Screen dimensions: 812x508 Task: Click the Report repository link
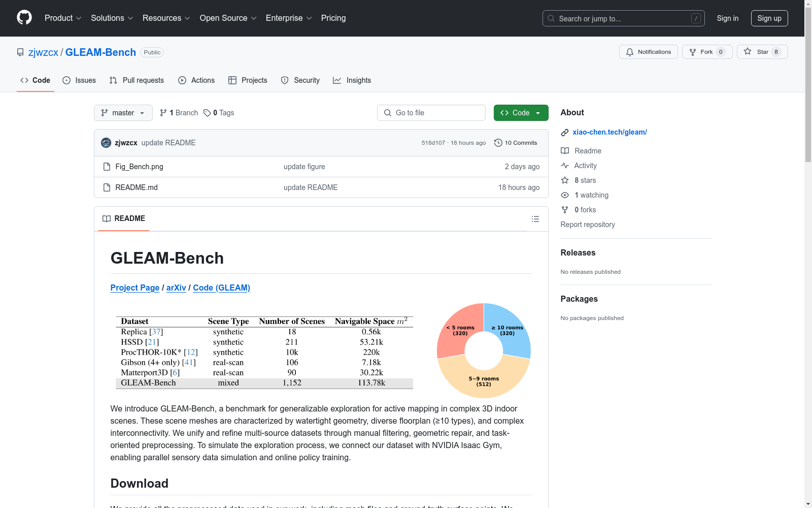click(588, 225)
